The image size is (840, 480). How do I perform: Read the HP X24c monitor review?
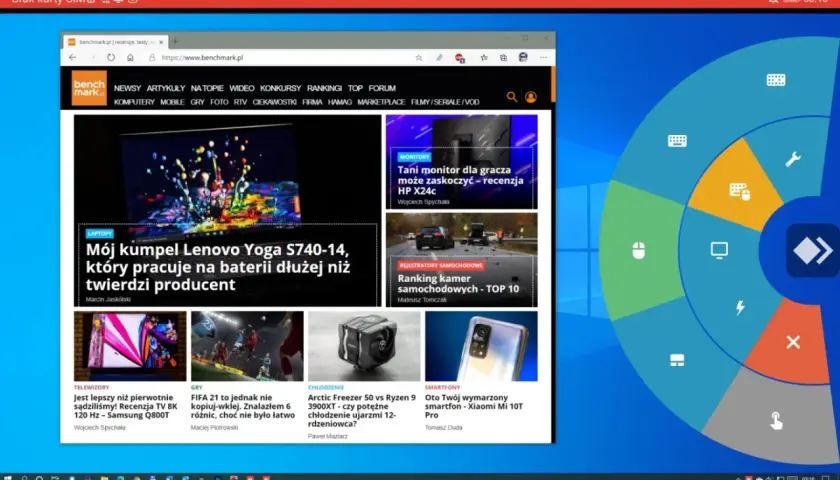(460, 180)
